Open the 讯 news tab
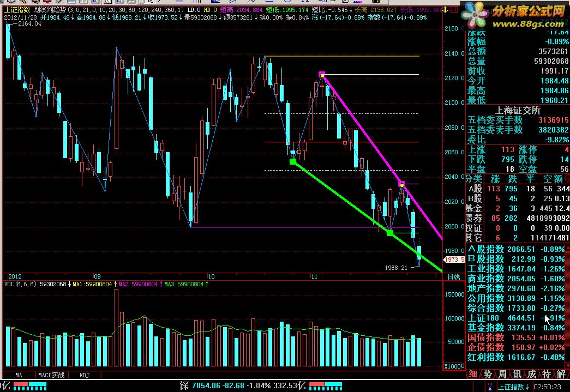The image size is (570, 392). tap(517, 374)
